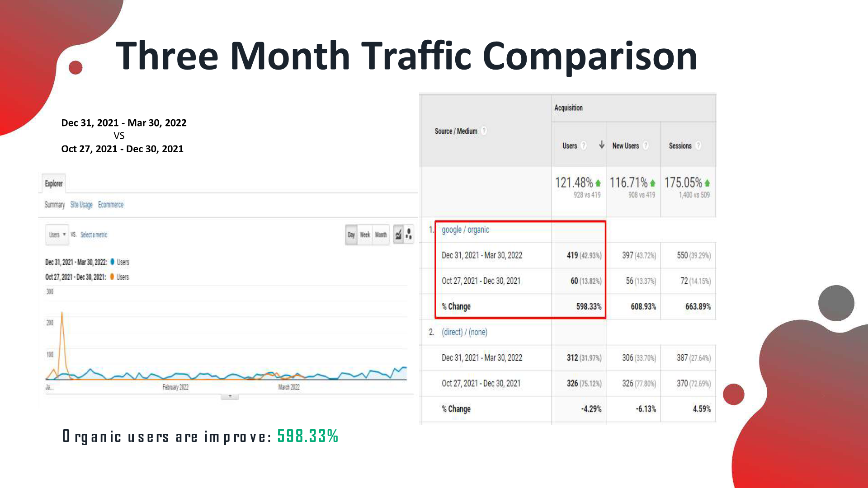868x488 pixels.
Task: Open the google / organic source link
Action: 465,230
